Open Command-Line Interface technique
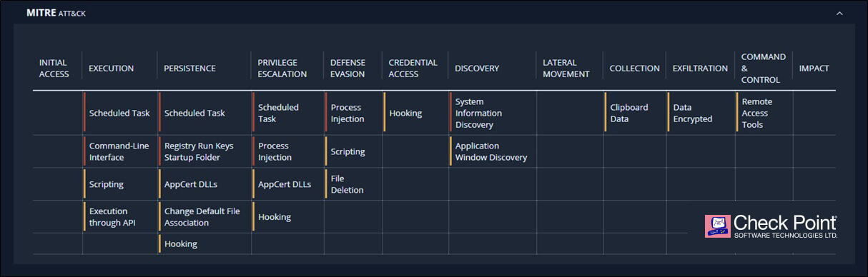868x277 pixels. [x=120, y=151]
